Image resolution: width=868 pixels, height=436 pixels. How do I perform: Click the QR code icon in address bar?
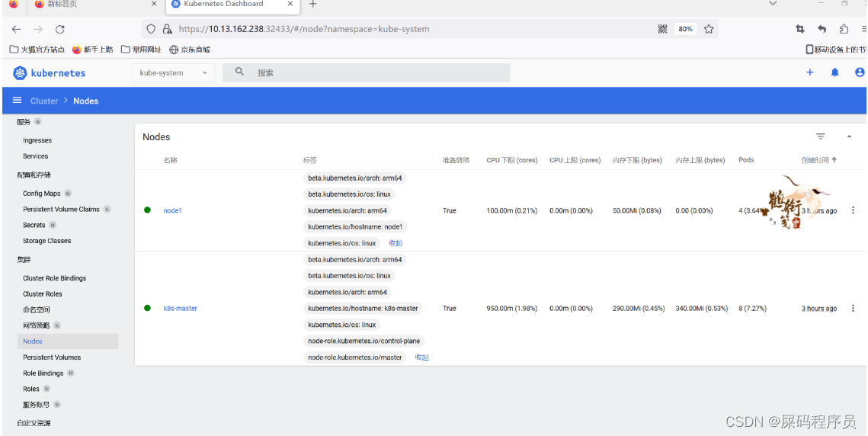(x=662, y=29)
